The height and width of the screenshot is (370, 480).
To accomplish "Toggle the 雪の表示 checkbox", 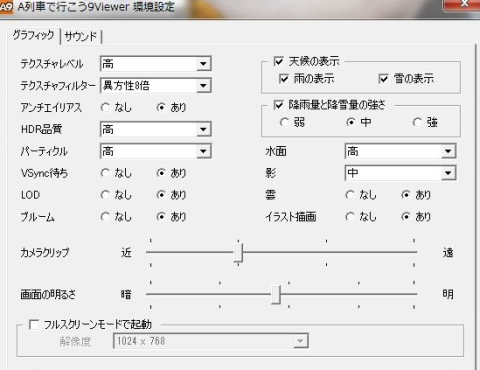I will [x=384, y=79].
